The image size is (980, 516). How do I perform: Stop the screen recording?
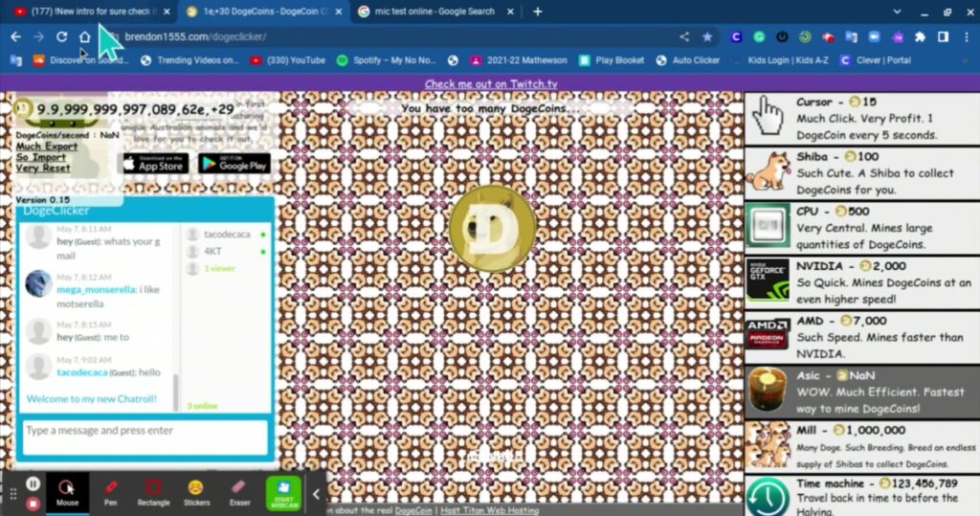pos(33,503)
